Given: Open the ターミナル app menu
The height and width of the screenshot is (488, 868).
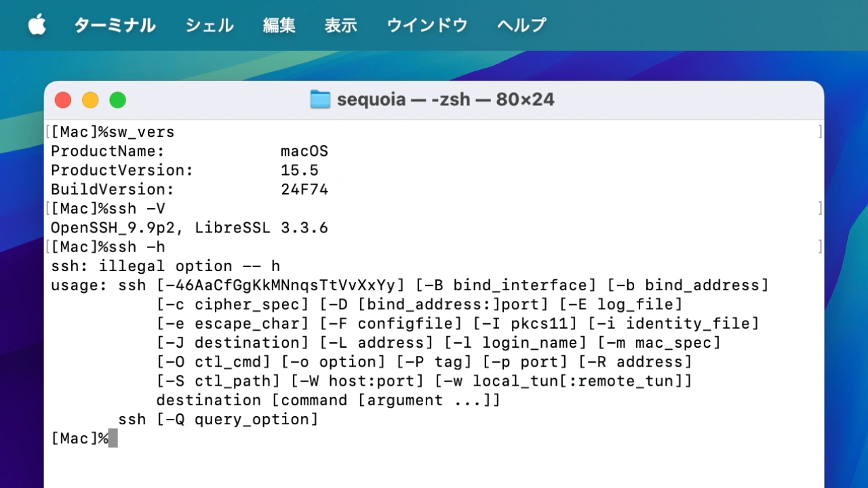Looking at the screenshot, I should [x=115, y=26].
